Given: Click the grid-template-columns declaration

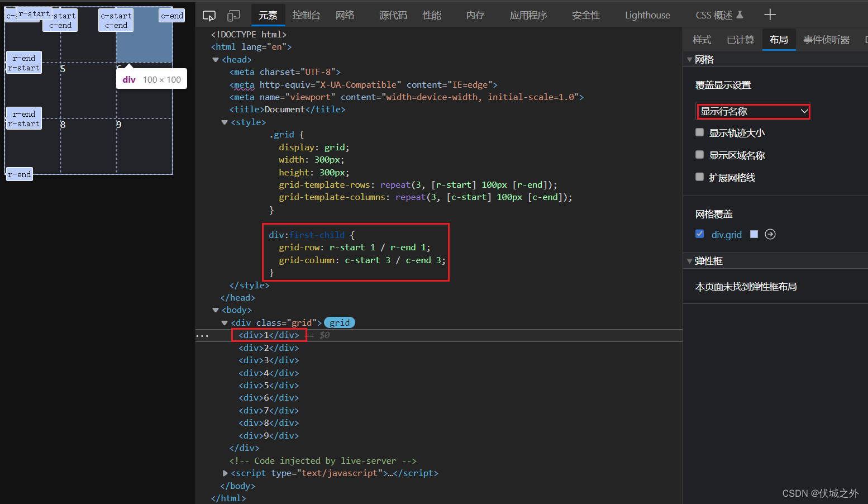Looking at the screenshot, I should click(426, 197).
